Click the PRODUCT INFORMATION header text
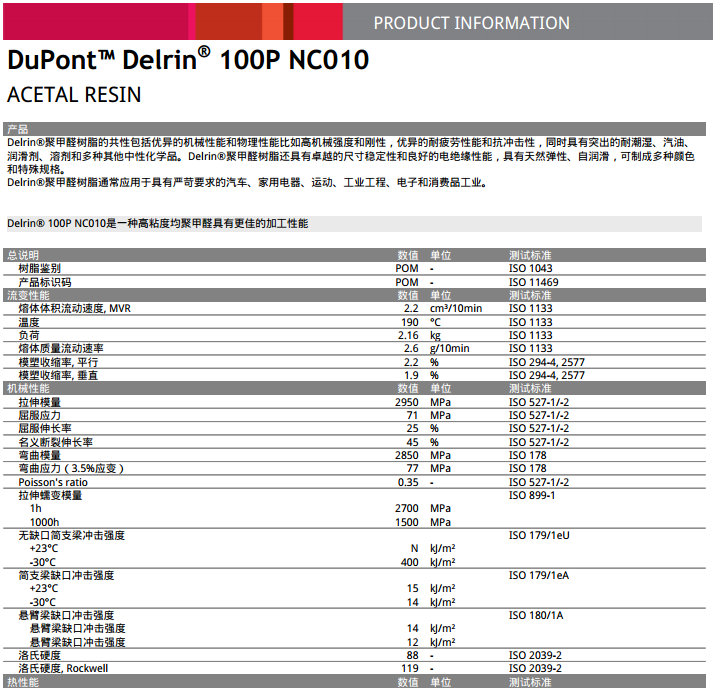The height and width of the screenshot is (690, 713). (472, 23)
